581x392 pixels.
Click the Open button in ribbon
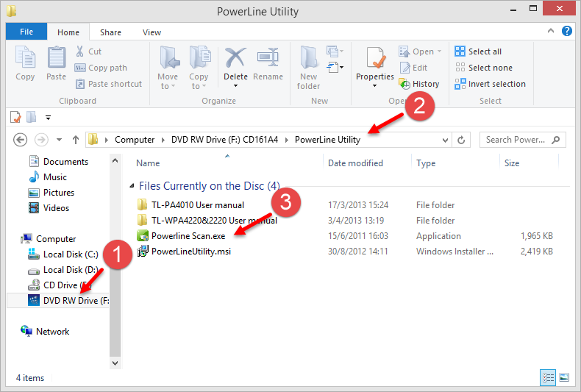[420, 51]
